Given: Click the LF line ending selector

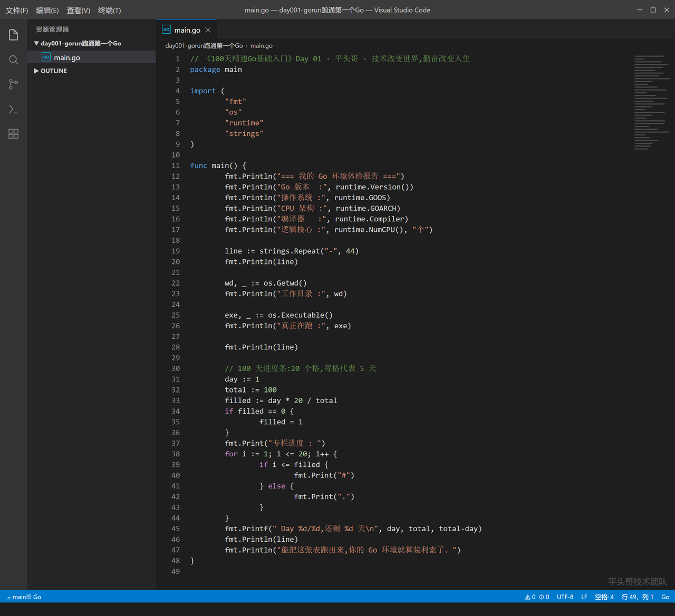Looking at the screenshot, I should pyautogui.click(x=584, y=597).
